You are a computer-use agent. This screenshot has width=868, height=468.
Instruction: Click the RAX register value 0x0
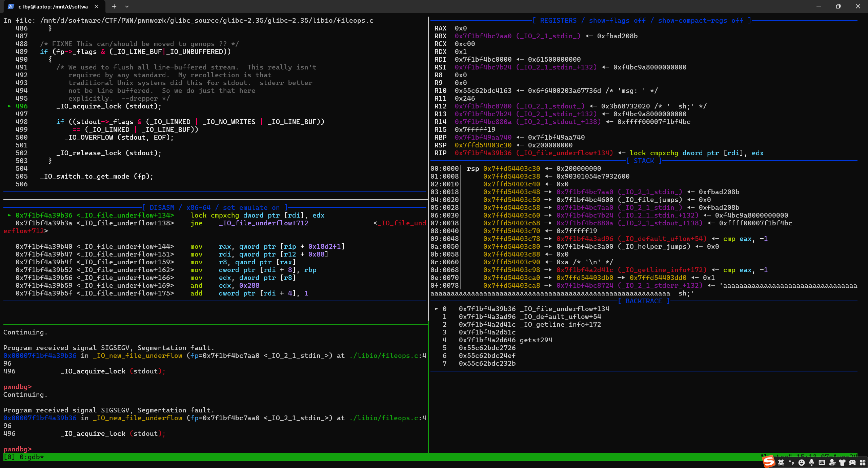click(x=461, y=28)
